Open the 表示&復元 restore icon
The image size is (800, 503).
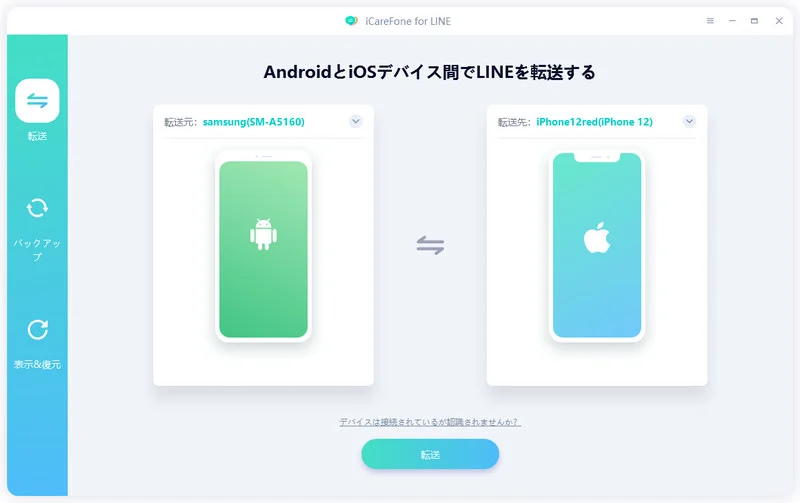[x=37, y=330]
